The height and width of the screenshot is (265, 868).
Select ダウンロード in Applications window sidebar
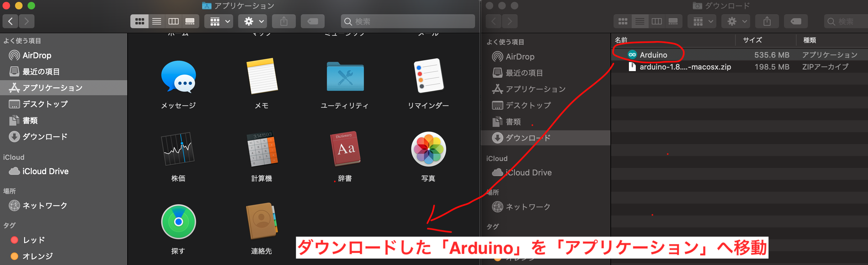64,136
